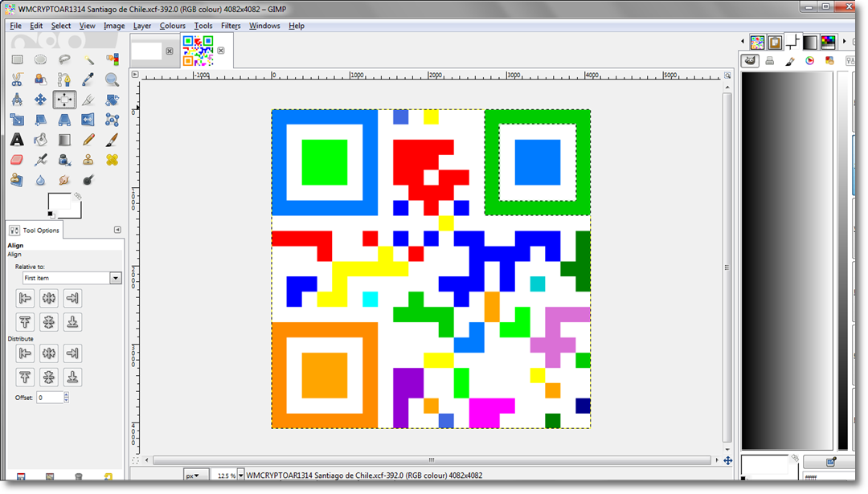Select the Colour Picker eyedropper tool
This screenshot has width=868, height=494.
click(x=88, y=80)
